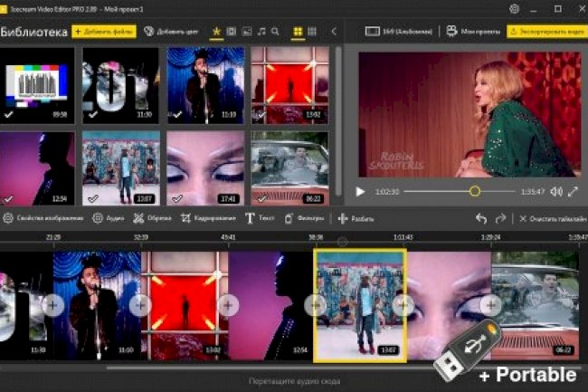Screen dimensions: 588x392
Task: Select the highlighted 13:07 timeline clip
Action: pos(359,302)
